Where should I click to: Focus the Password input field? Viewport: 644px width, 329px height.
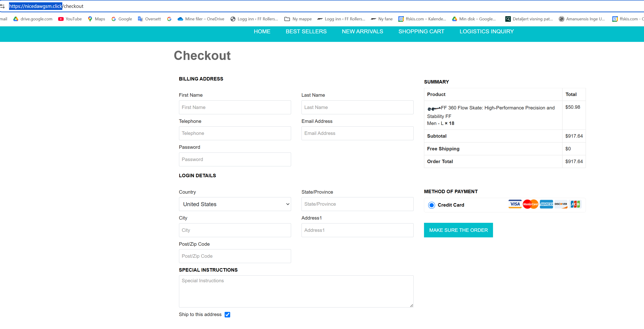coord(235,159)
